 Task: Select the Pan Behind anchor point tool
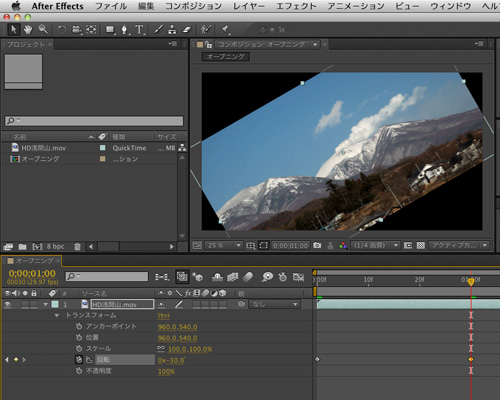pyautogui.click(x=91, y=30)
